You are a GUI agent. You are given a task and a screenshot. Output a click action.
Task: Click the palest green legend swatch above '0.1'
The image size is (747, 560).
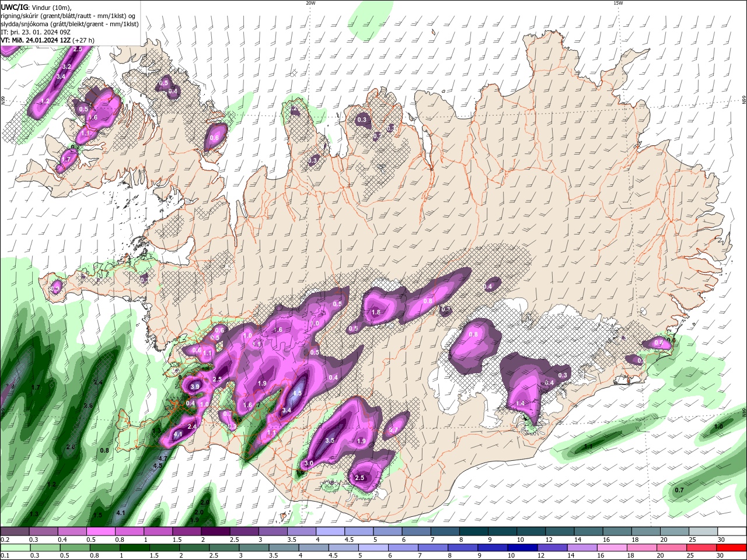coord(15,548)
